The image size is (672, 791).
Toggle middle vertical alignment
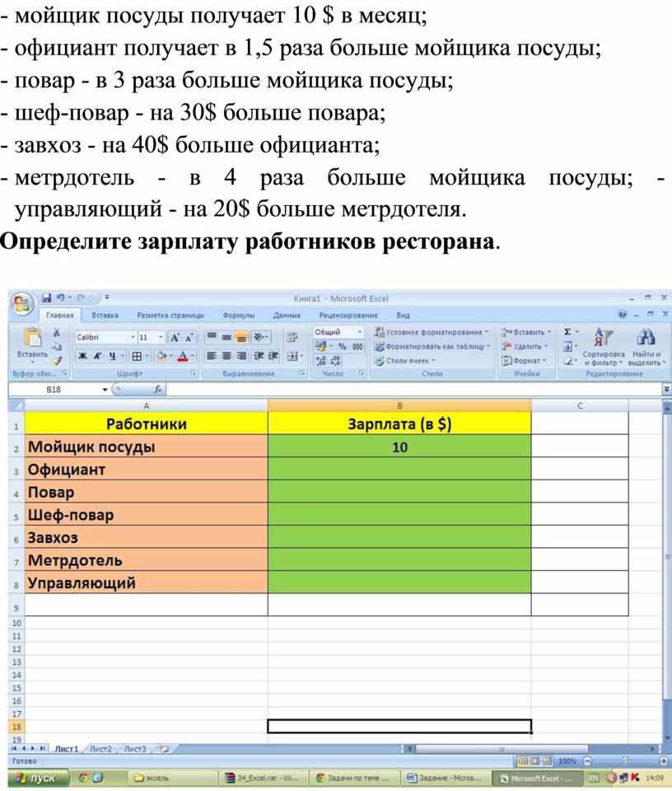pos(226,337)
